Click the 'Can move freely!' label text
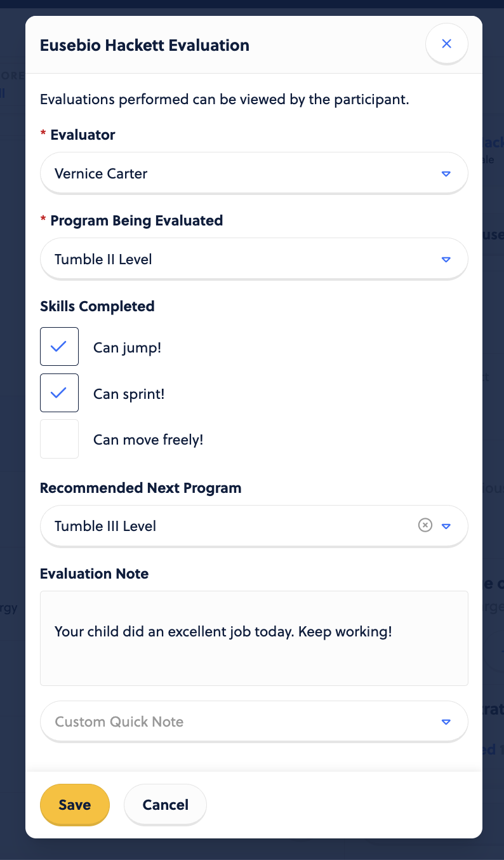Screen dimensions: 504x860 (148, 440)
